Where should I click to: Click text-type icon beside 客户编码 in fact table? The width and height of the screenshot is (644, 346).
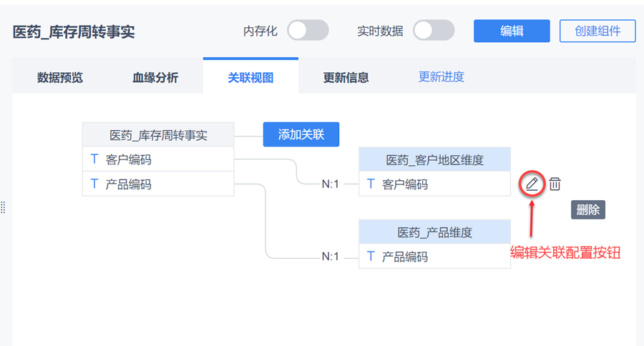(94, 159)
